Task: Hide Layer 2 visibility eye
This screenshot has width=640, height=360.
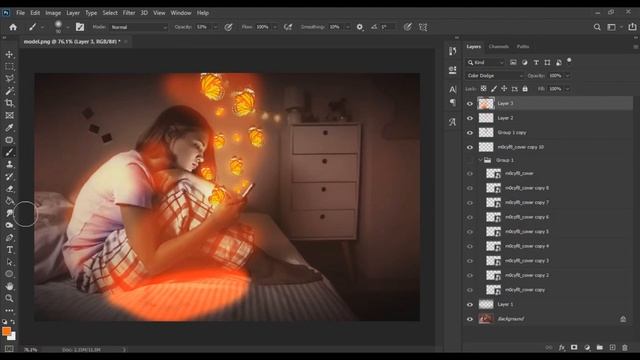Action: point(470,118)
